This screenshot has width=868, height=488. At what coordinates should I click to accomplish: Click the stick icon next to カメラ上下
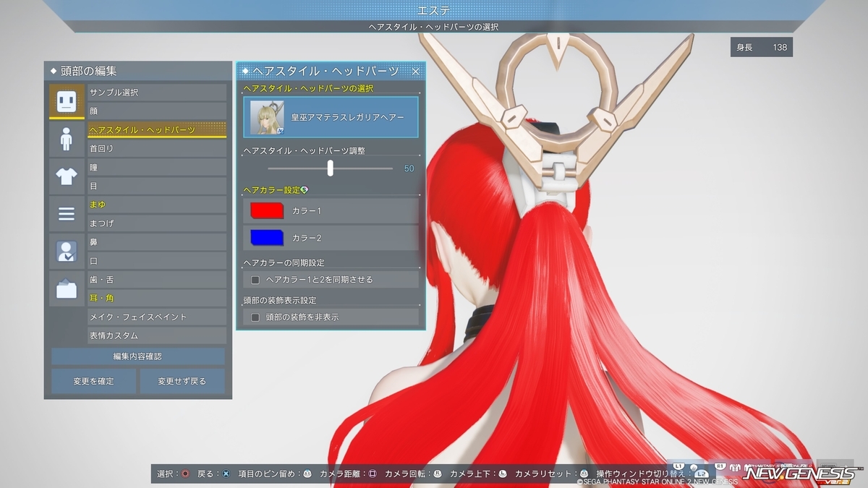(503, 474)
